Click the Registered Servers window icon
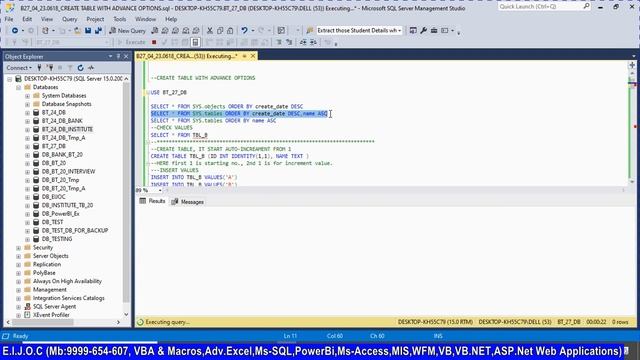This screenshot has width=640, height=360. (x=413, y=31)
